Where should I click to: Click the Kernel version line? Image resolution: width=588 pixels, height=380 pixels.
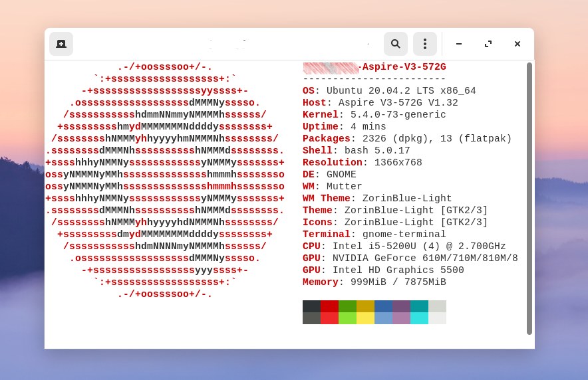tap(374, 115)
